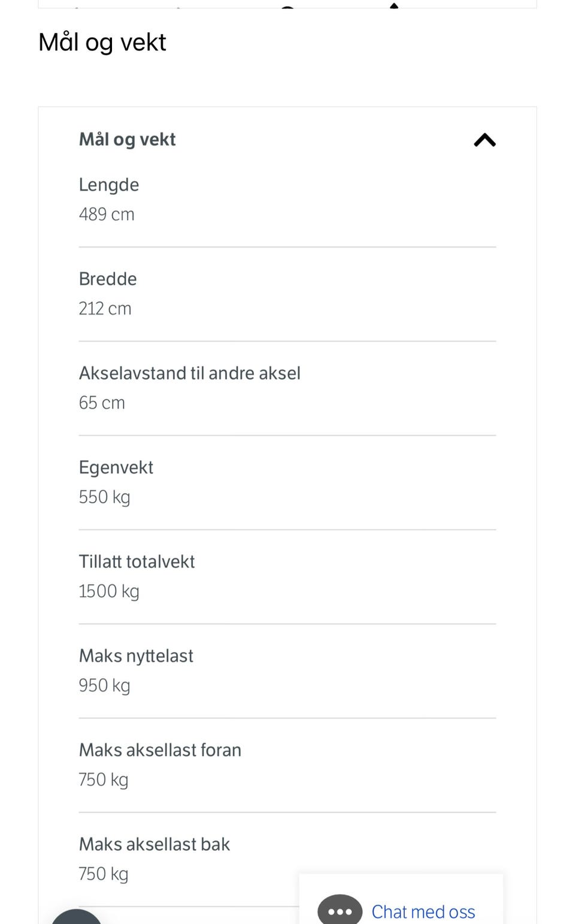Image resolution: width=575 pixels, height=924 pixels.
Task: Tap the dark round button at bottom-left
Action: click(x=77, y=917)
